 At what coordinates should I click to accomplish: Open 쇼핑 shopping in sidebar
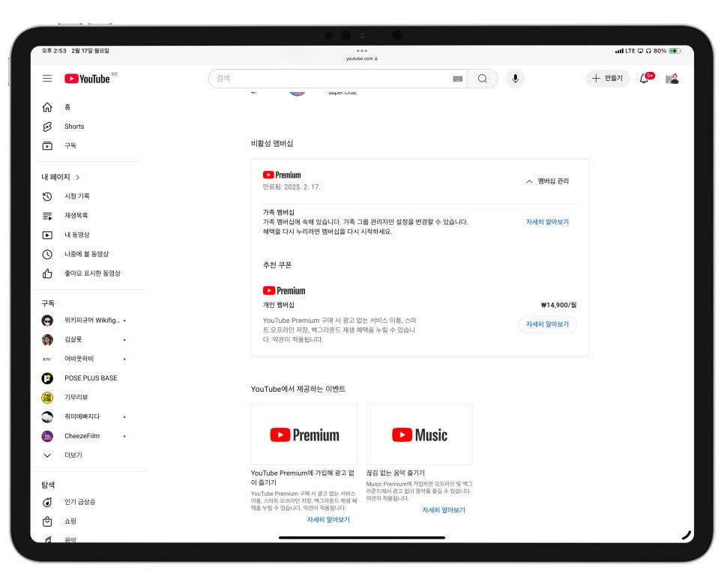(70, 521)
